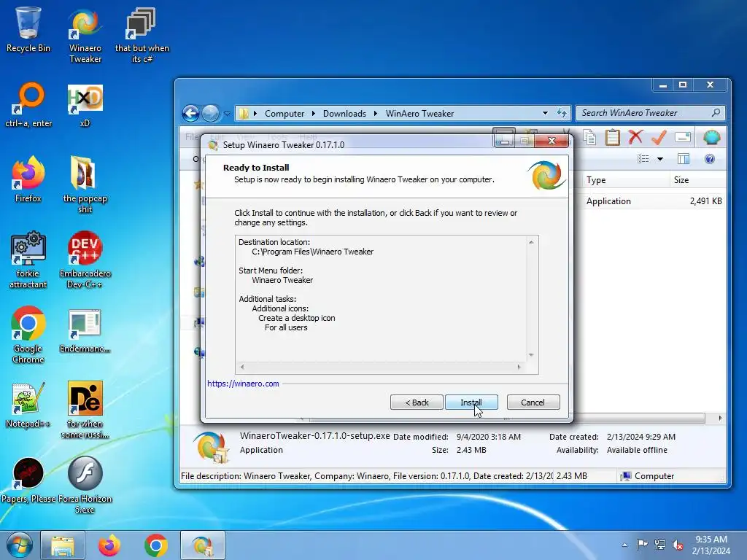Click the clipboard paste toolbar icon

point(612,137)
